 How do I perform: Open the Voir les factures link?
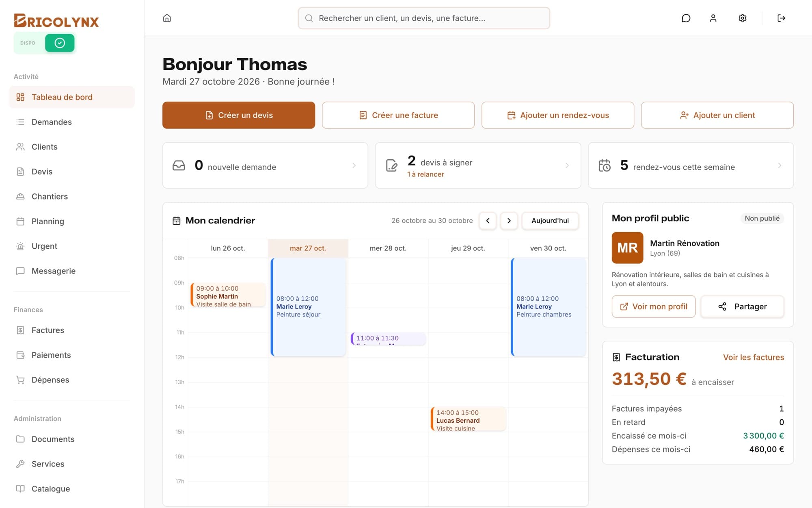point(754,357)
